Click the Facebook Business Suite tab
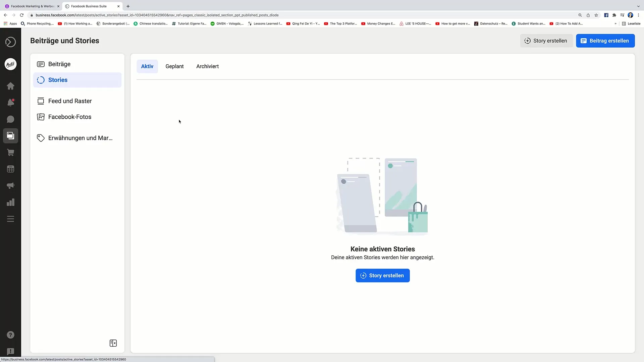The height and width of the screenshot is (362, 644). [89, 6]
